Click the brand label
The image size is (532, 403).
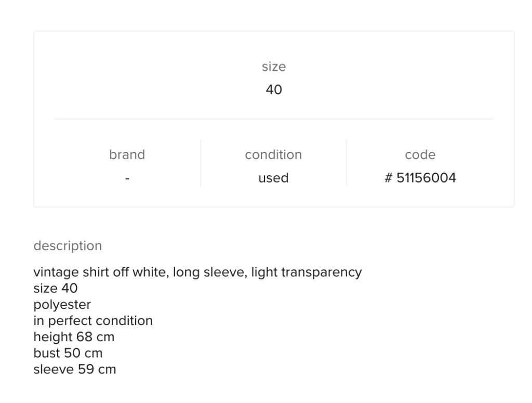point(127,154)
